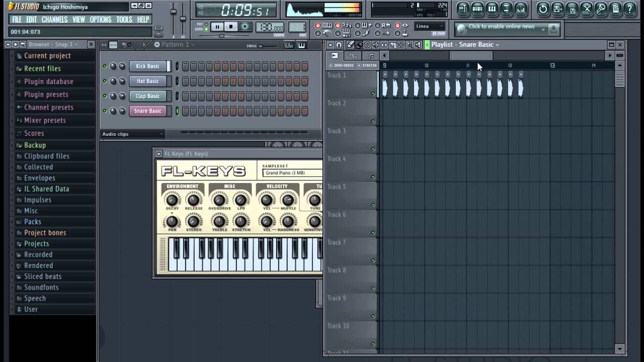Select the Paint brush tool in Playlist

(359, 45)
